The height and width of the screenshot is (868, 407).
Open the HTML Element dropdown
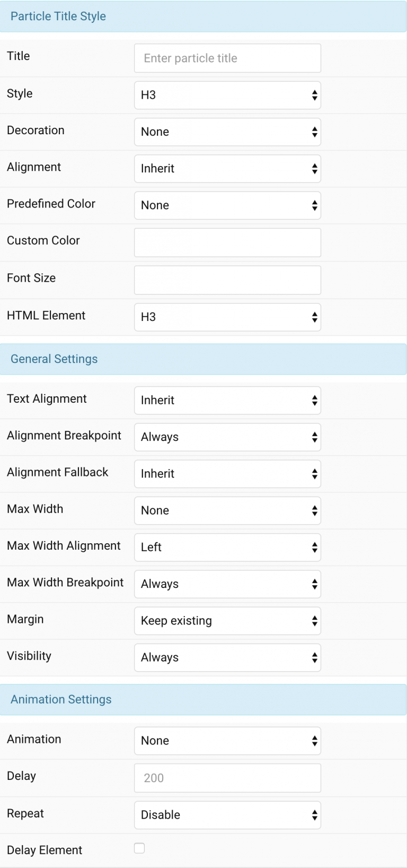click(x=227, y=317)
